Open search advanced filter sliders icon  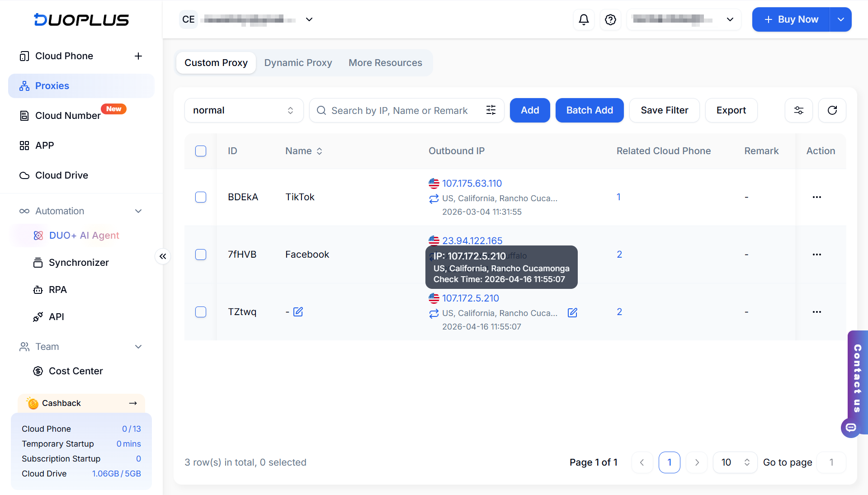(491, 110)
